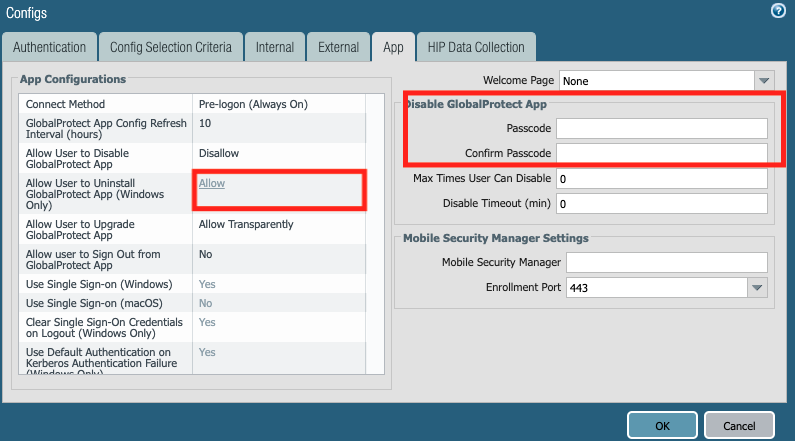Click the Disable Timeout (min) field
This screenshot has width=795, height=441.
click(x=662, y=203)
